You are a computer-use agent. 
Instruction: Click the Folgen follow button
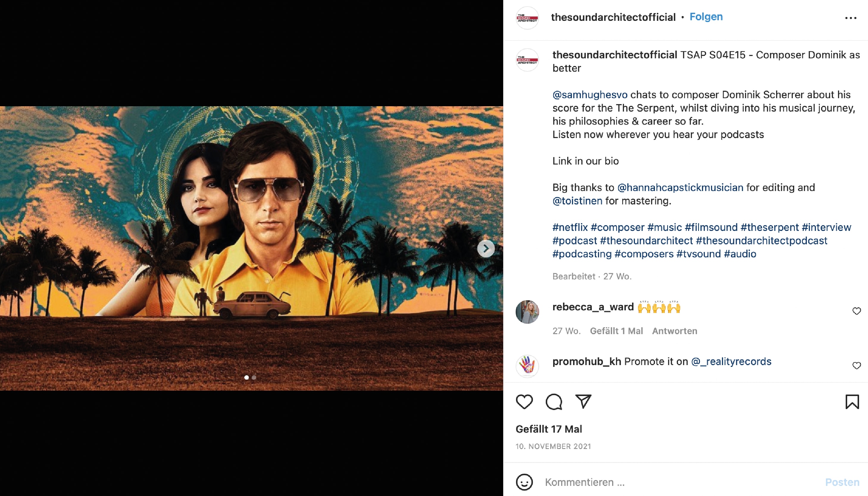(706, 17)
